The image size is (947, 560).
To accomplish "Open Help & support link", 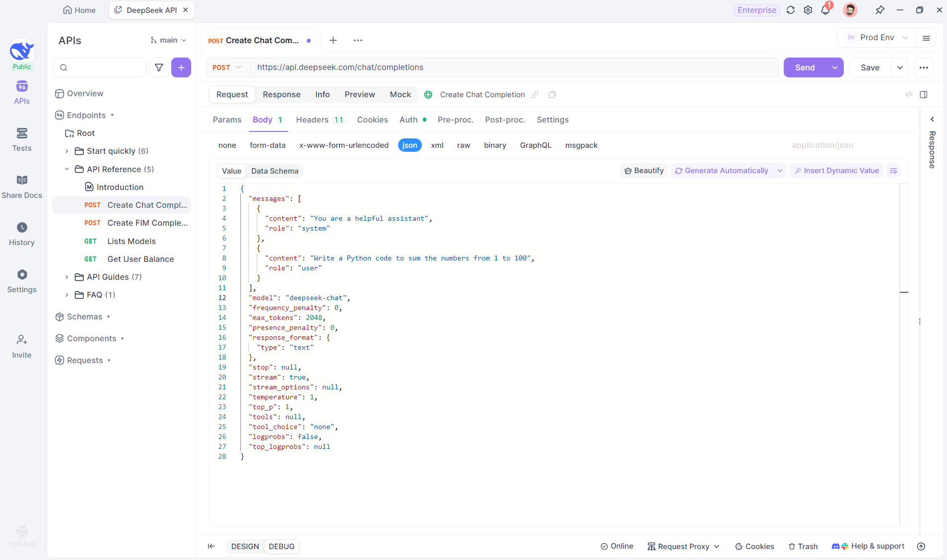I will [868, 546].
